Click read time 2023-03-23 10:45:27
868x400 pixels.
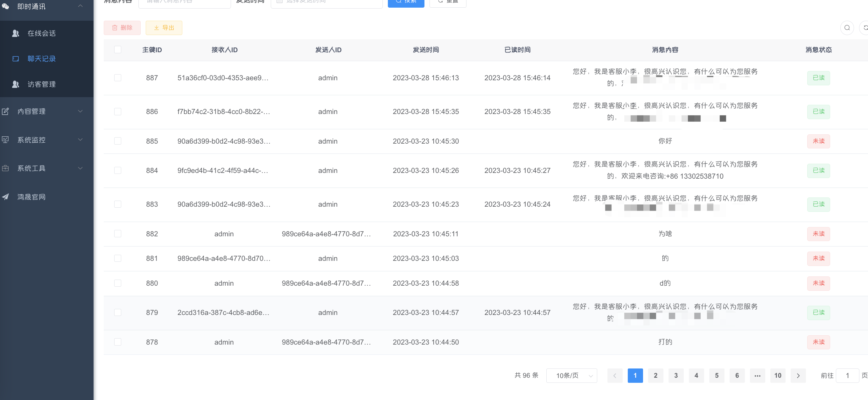coord(517,170)
